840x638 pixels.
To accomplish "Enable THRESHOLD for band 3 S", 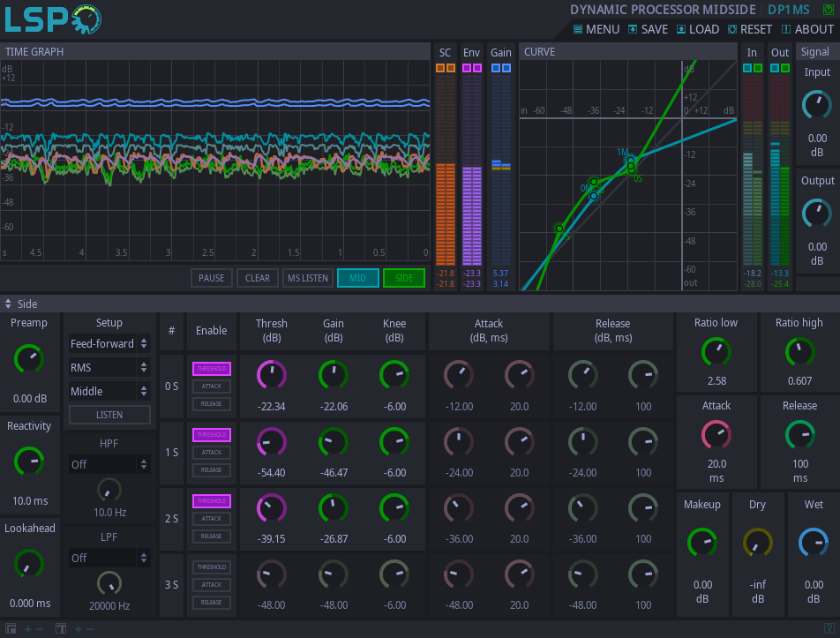I will click(x=212, y=567).
